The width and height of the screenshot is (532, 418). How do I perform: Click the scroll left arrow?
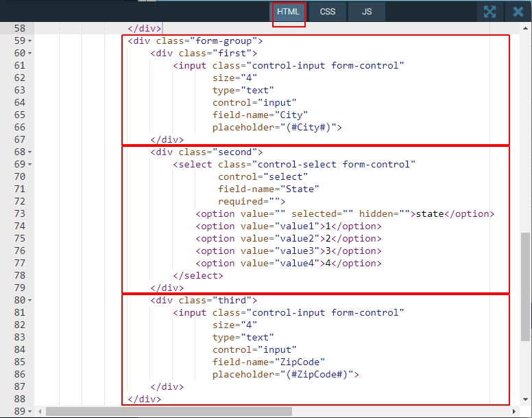(40, 412)
